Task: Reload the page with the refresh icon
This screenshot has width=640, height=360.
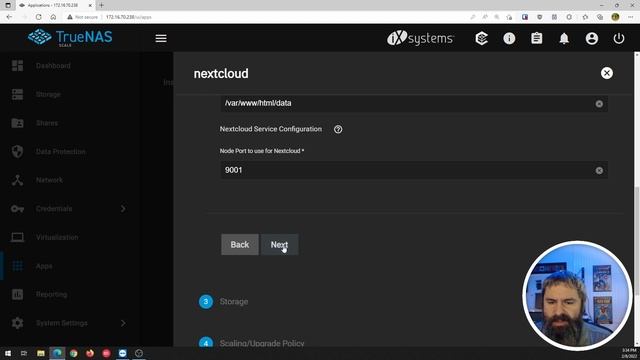Action: click(x=38, y=17)
